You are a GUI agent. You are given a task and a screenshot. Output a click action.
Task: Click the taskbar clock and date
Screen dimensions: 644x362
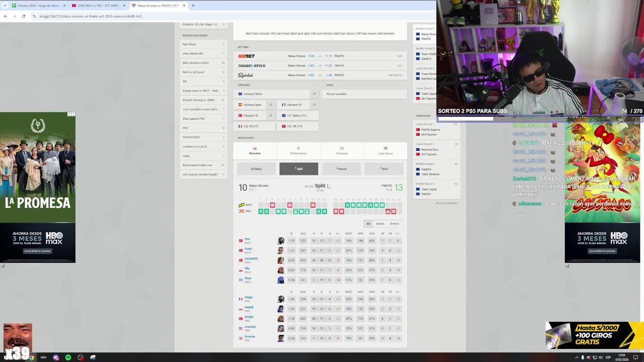[x=621, y=357]
